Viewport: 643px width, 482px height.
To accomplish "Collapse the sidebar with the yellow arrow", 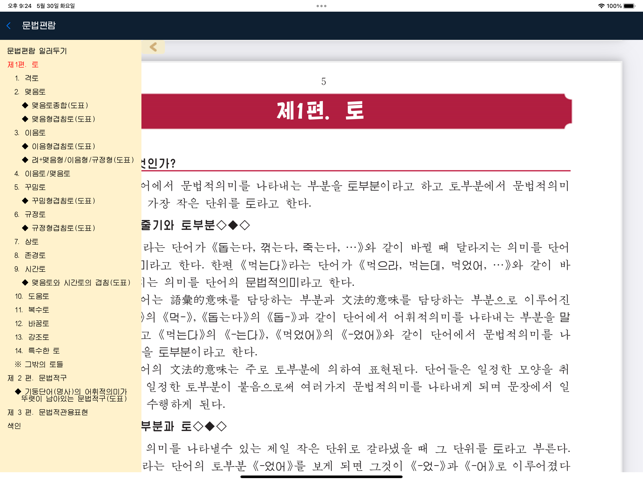I will [153, 47].
